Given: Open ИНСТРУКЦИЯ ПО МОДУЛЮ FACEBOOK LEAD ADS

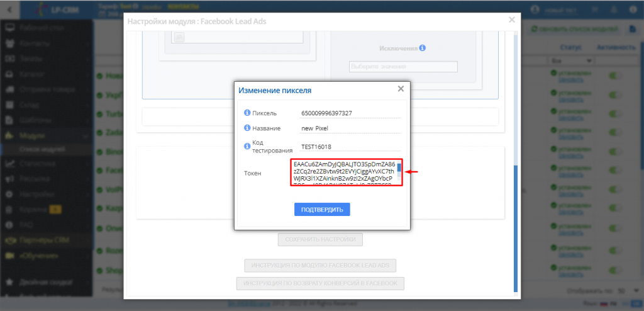Looking at the screenshot, I should click(x=320, y=265).
